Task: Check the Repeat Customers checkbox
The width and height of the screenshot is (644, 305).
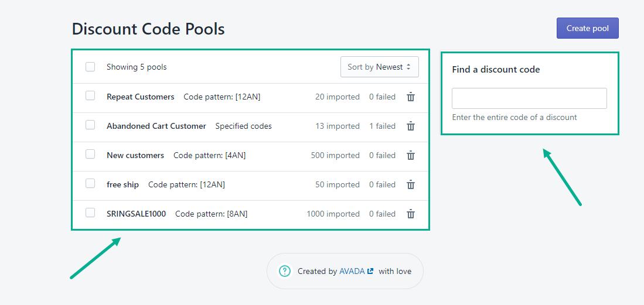Action: 90,95
